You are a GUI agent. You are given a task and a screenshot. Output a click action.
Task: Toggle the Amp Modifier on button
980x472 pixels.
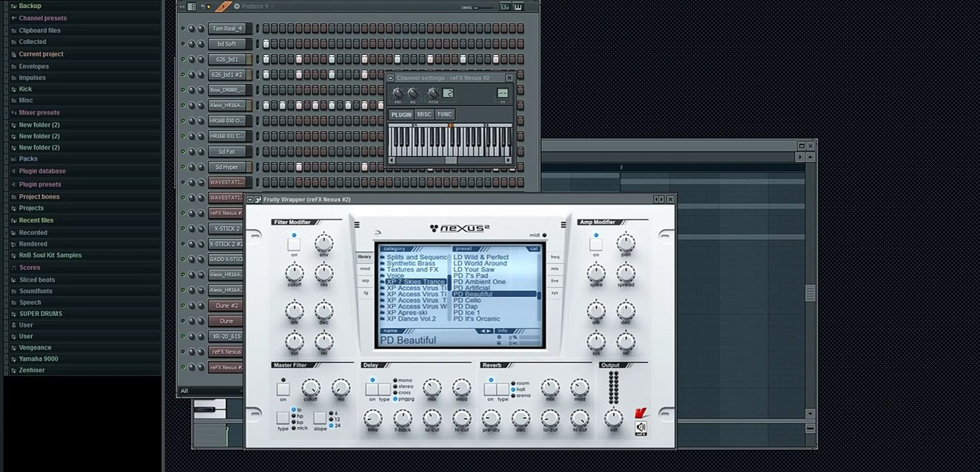pyautogui.click(x=596, y=245)
